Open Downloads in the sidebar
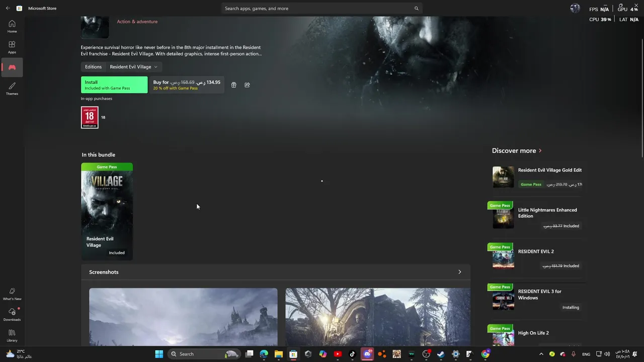The image size is (644, 362). (x=12, y=315)
